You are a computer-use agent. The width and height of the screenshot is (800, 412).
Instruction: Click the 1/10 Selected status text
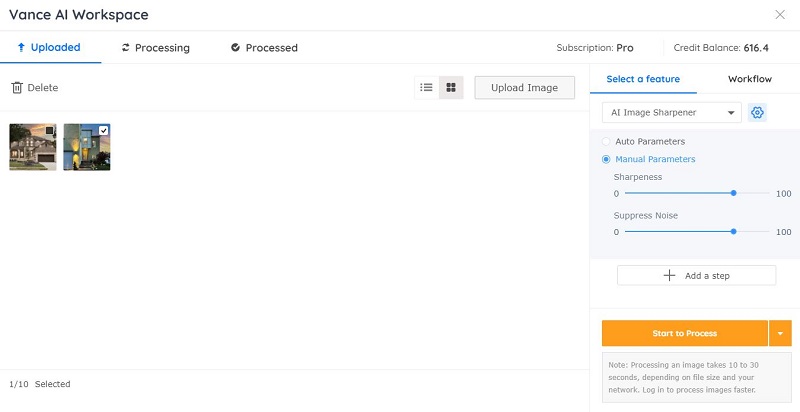click(40, 384)
